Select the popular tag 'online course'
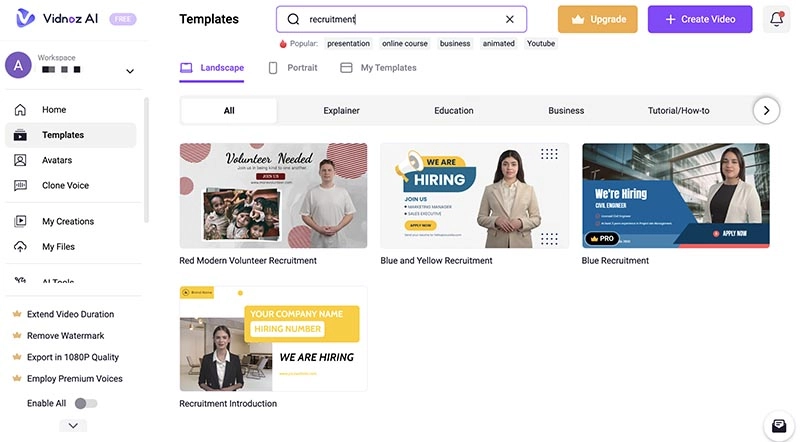The width and height of the screenshot is (800, 442). click(x=405, y=44)
